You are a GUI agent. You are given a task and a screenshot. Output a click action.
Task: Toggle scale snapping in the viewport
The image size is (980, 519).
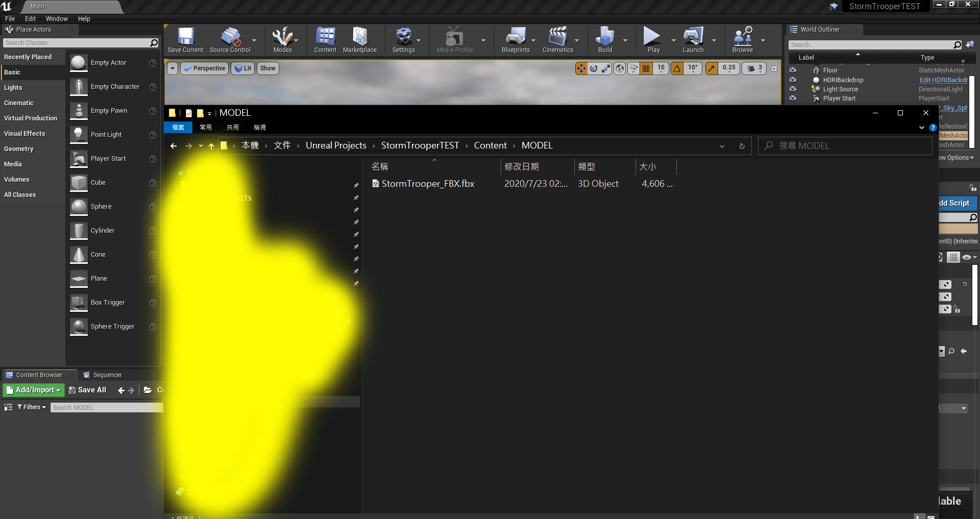[x=712, y=68]
